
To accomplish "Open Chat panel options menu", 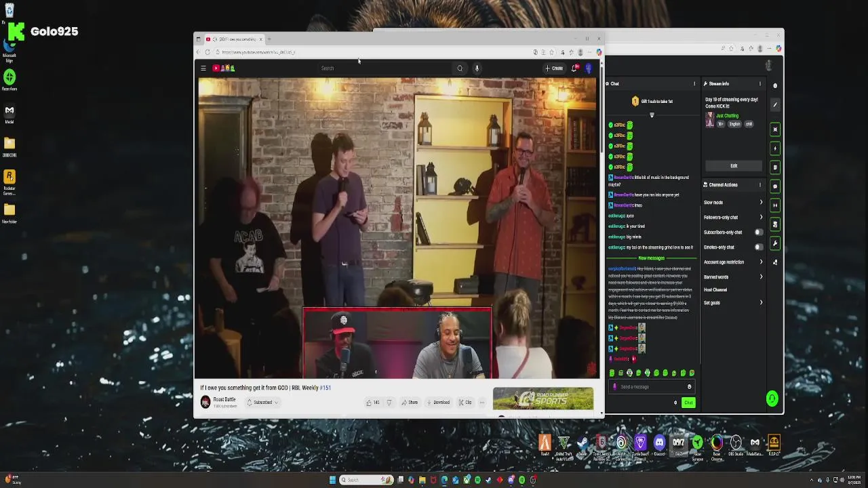I will click(694, 84).
